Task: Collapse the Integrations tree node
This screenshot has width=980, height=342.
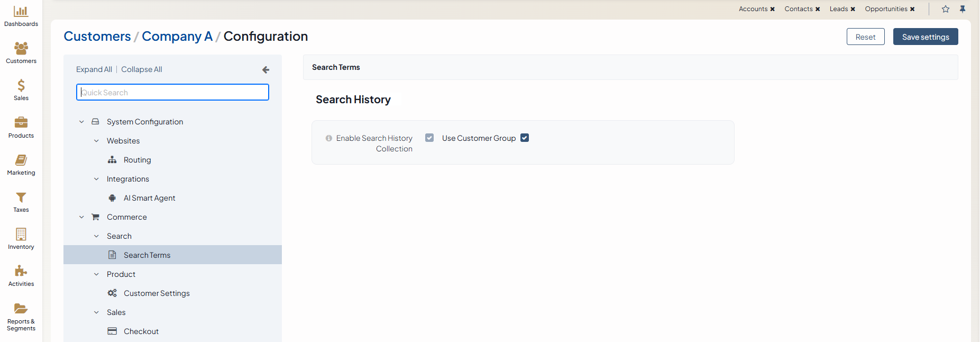Action: click(96, 179)
